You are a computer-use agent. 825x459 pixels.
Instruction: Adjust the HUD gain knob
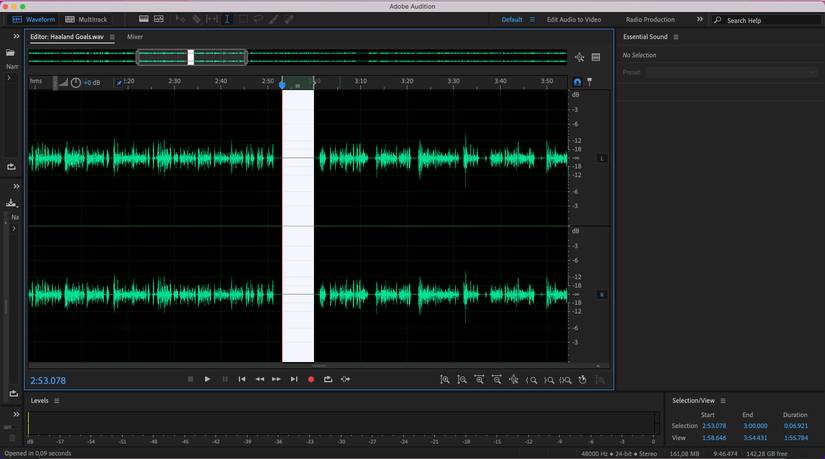(76, 83)
